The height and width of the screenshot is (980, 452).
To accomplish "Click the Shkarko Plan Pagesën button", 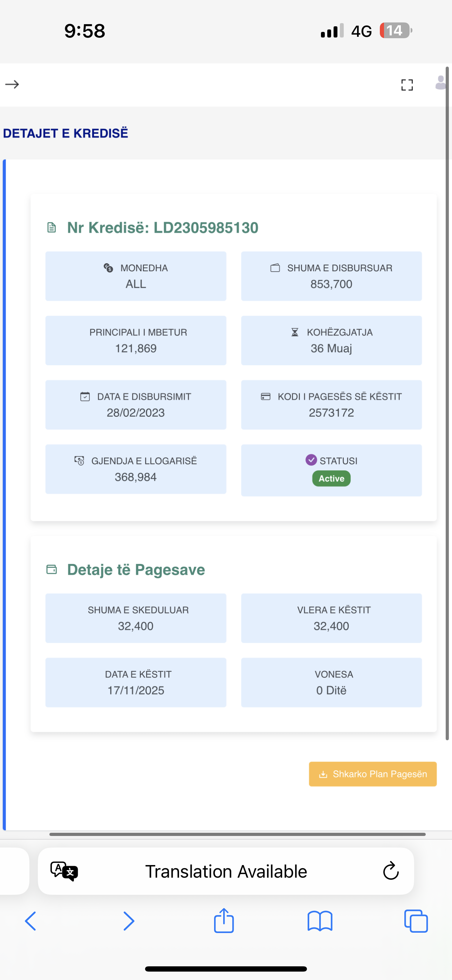I will pyautogui.click(x=372, y=774).
